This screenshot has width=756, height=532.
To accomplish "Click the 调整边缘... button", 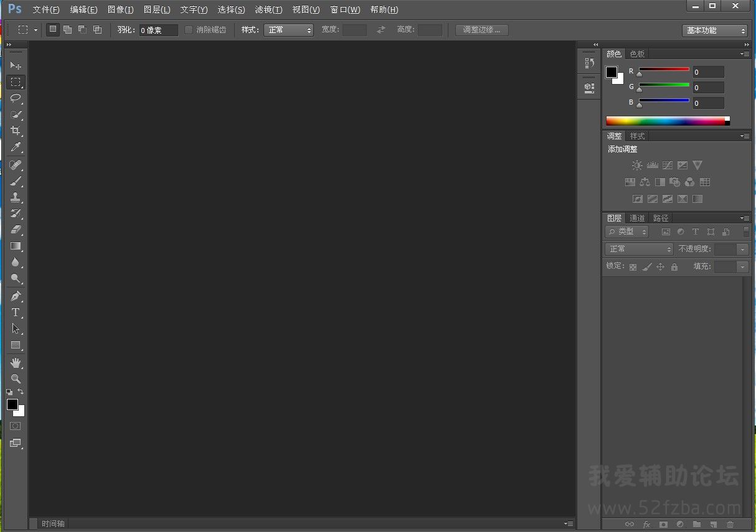I will click(x=481, y=30).
